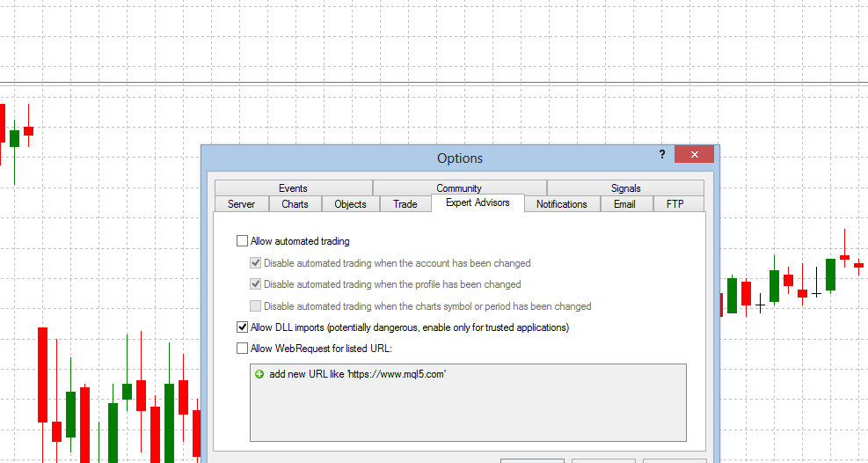Screen dimensions: 868x463
Task: Uncheck Allow DLL imports option
Action: pyautogui.click(x=243, y=327)
